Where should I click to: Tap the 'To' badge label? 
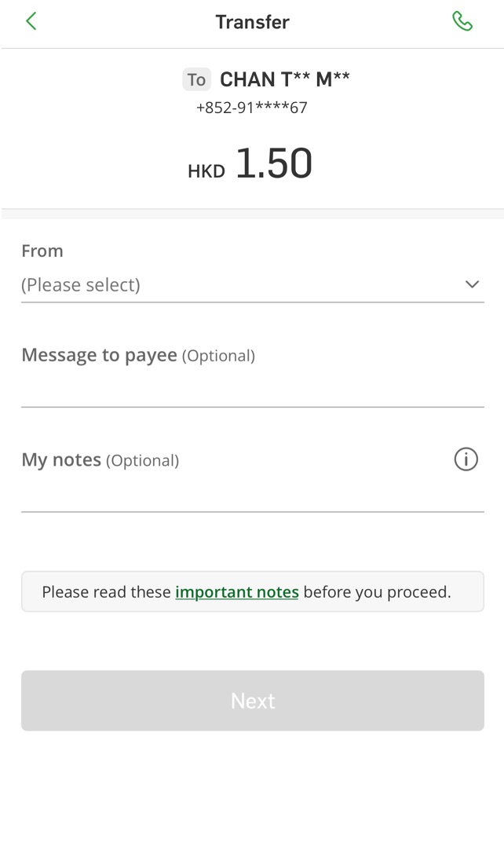point(196,79)
